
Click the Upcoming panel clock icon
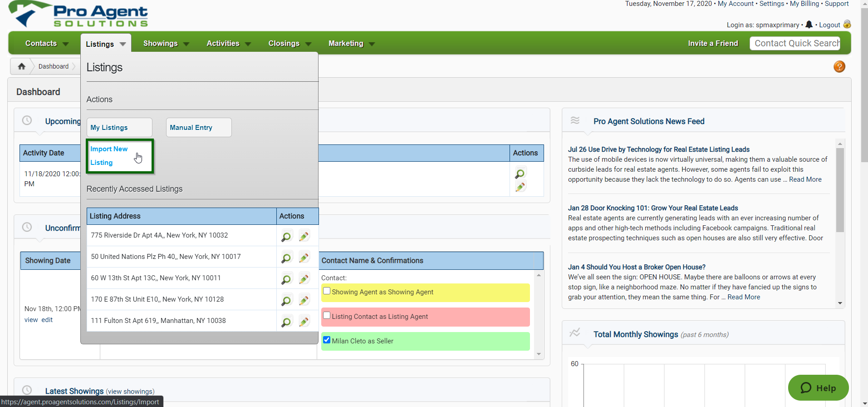click(x=27, y=120)
